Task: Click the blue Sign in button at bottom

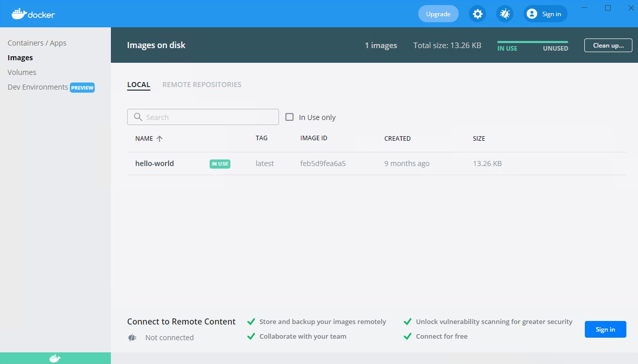Action: pos(605,330)
